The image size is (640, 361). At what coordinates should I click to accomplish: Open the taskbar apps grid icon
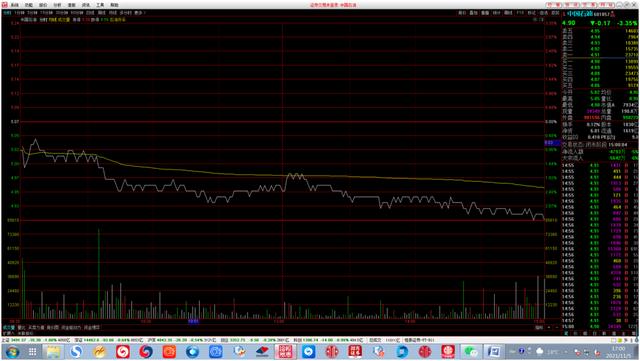[32, 351]
